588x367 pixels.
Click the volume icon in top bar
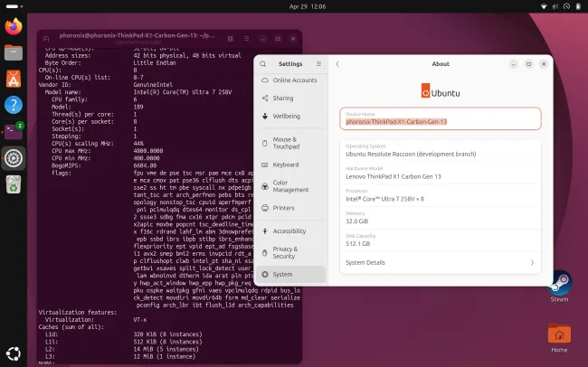click(x=555, y=6)
